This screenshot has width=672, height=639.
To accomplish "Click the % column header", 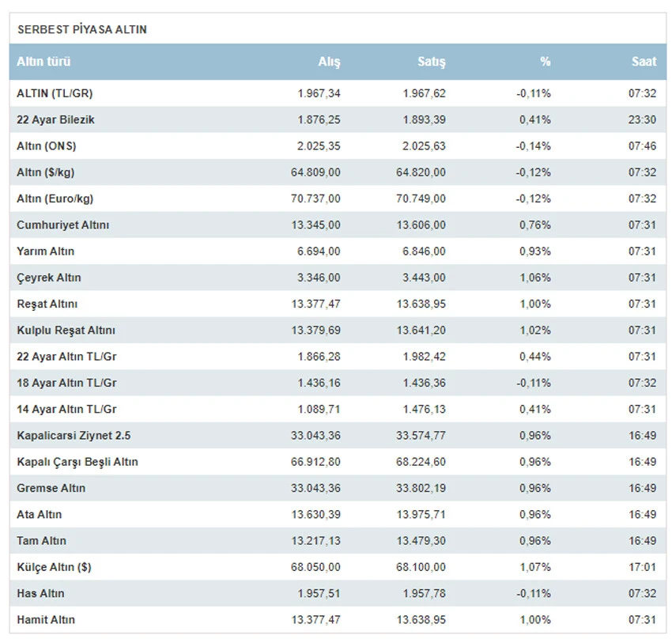I will coord(545,62).
